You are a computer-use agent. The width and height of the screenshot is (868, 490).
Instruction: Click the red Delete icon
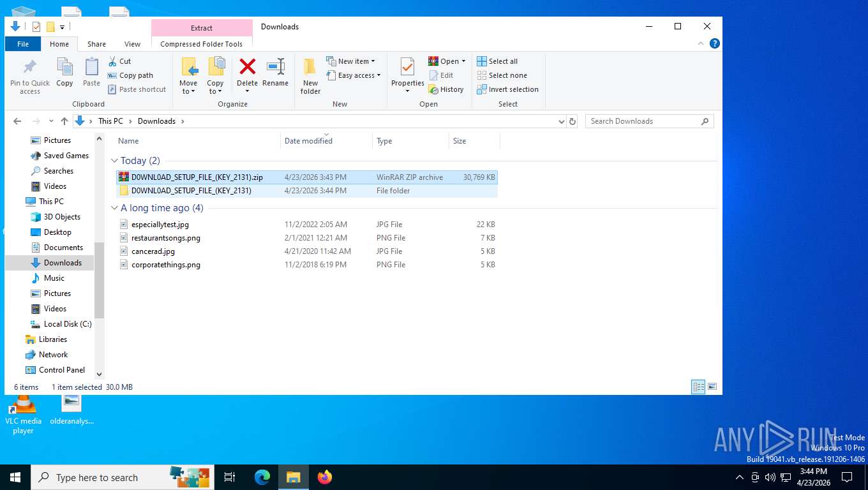(x=247, y=66)
